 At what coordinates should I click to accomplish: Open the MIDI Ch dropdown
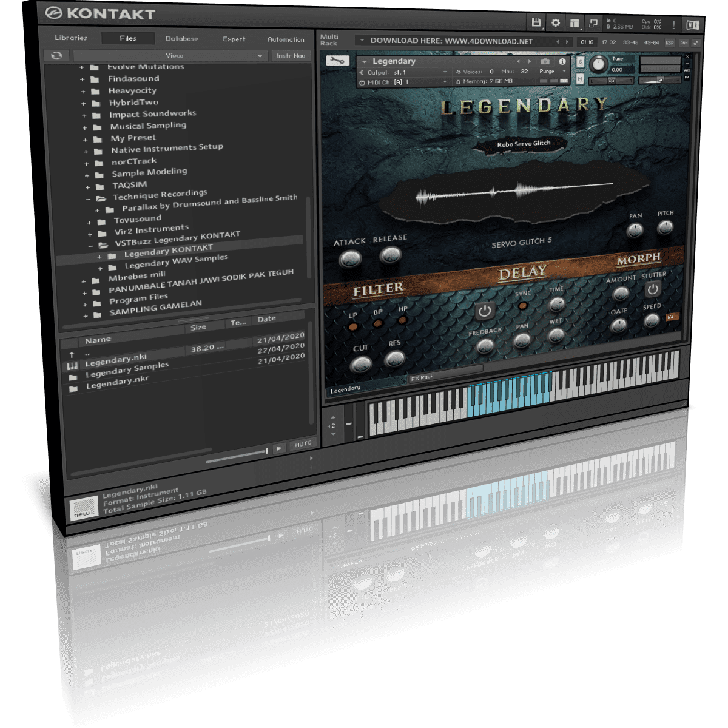pyautogui.click(x=402, y=81)
